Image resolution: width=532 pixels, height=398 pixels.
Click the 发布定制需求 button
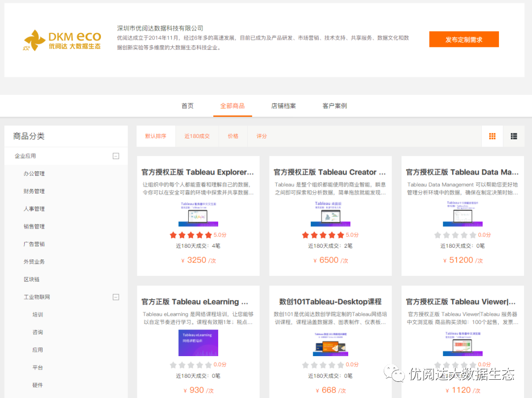coord(464,39)
